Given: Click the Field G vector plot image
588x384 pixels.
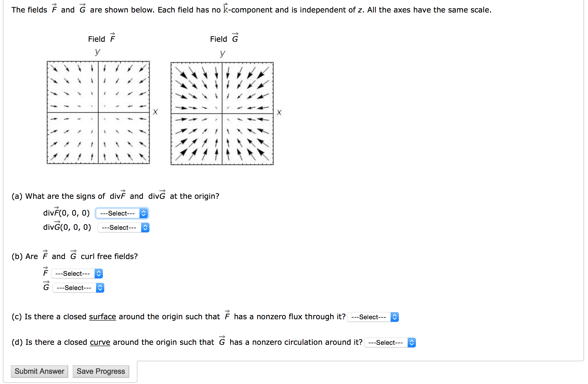Looking at the screenshot, I should 222,113.
